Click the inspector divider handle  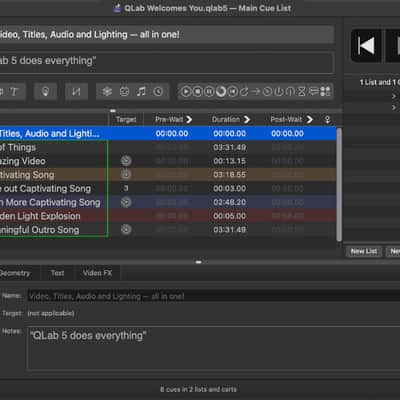198,262
